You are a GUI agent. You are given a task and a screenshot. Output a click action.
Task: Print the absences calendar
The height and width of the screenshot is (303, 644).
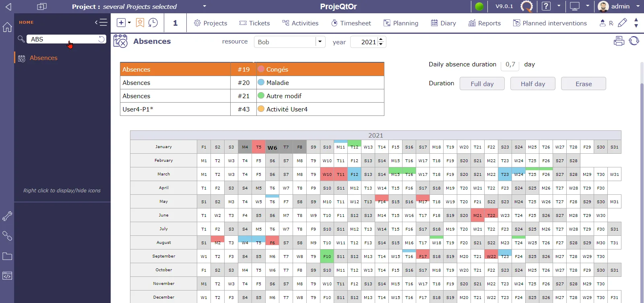point(619,41)
